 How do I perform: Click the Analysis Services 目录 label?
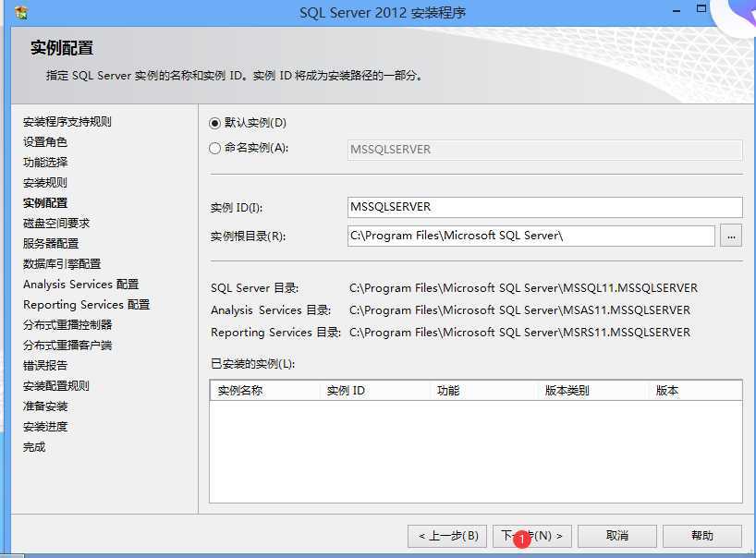click(x=271, y=309)
